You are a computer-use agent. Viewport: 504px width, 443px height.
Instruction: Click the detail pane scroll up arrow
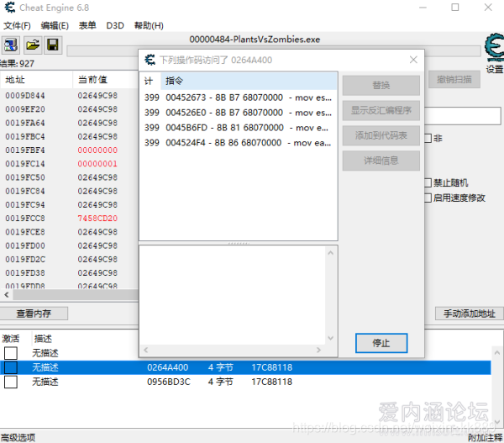[x=331, y=253]
